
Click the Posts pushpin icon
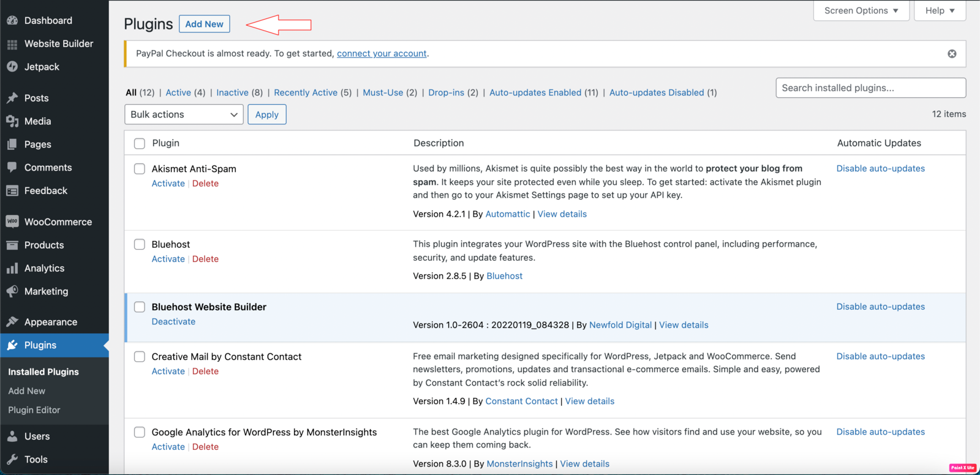click(x=12, y=98)
